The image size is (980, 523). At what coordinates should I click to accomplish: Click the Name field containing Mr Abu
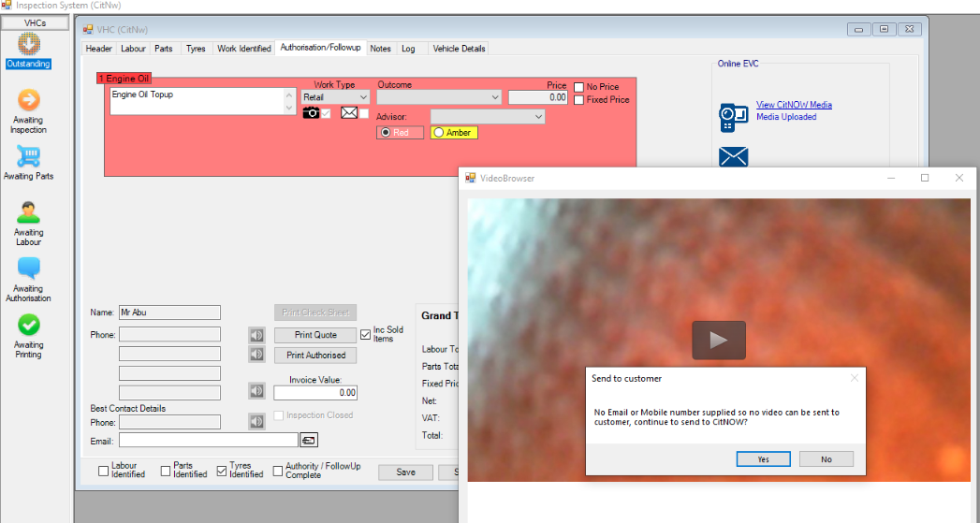click(x=170, y=312)
